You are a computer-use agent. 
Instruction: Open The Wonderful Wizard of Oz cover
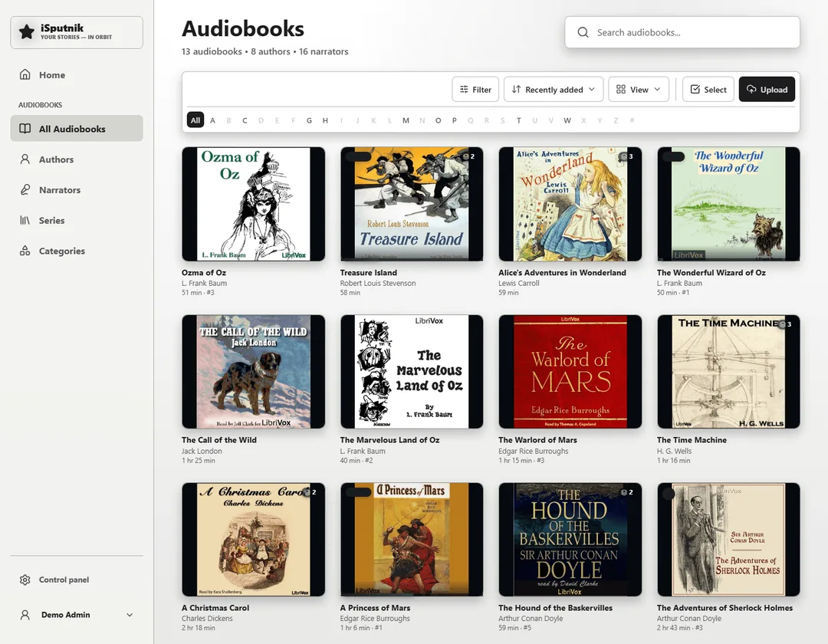(x=729, y=204)
